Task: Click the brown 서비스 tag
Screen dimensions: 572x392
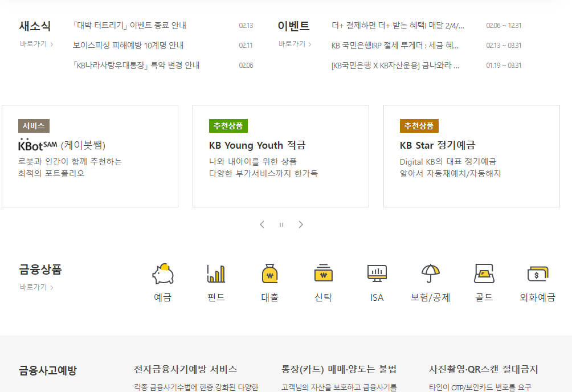Action: (x=34, y=126)
